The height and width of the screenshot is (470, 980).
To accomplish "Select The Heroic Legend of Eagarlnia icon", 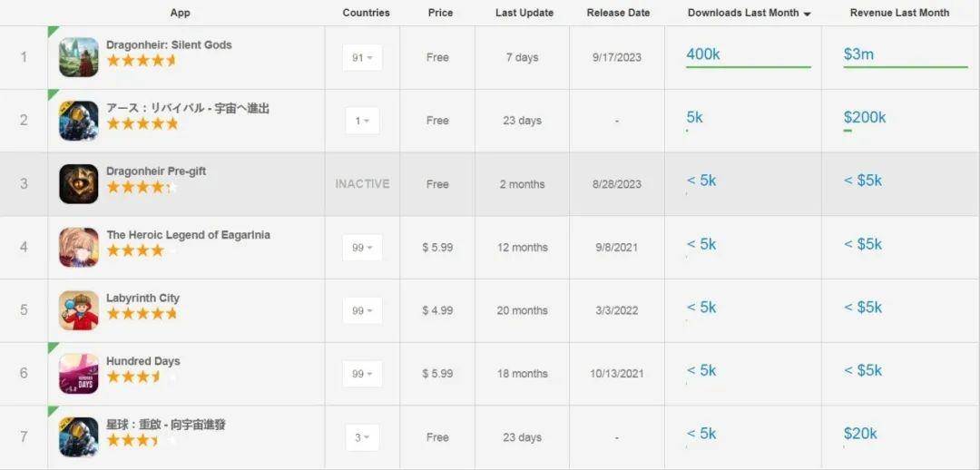I will [x=79, y=248].
